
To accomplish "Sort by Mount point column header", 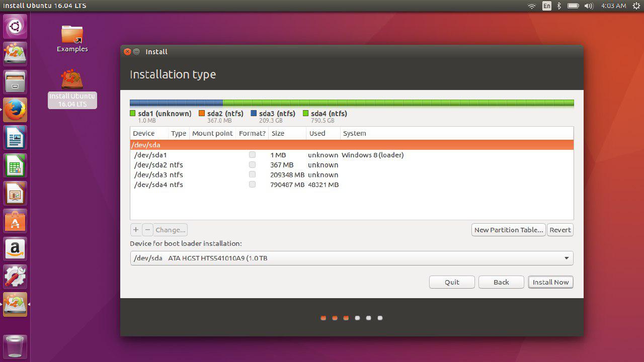I will 212,133.
